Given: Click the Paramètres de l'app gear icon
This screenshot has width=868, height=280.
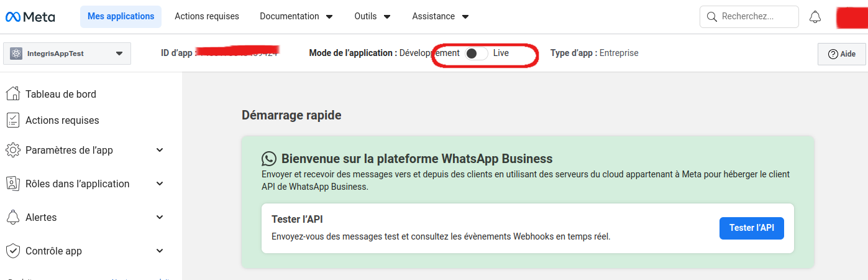Looking at the screenshot, I should 12,150.
